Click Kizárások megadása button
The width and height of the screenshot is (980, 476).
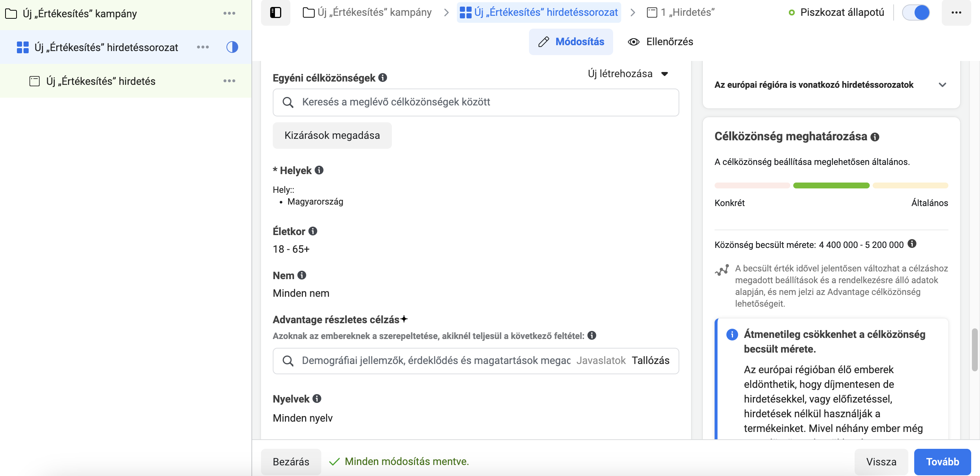tap(332, 136)
